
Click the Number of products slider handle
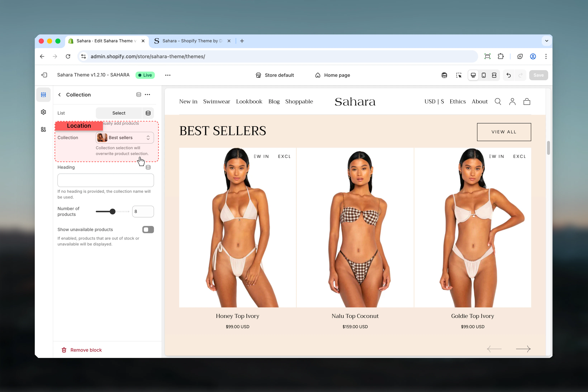click(113, 211)
